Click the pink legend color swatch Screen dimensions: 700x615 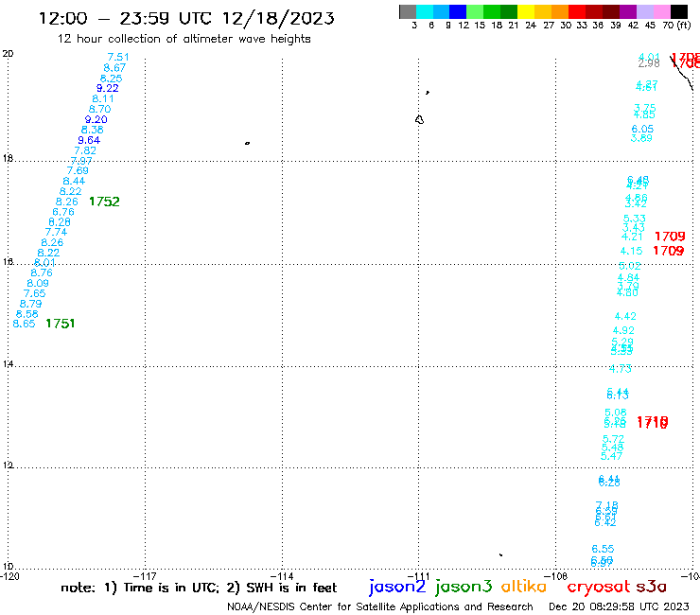point(661,11)
